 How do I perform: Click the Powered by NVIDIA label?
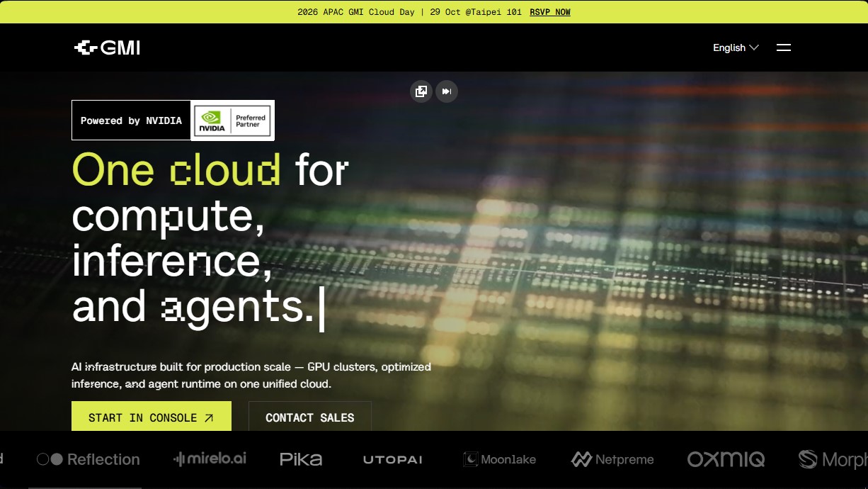[x=131, y=120]
